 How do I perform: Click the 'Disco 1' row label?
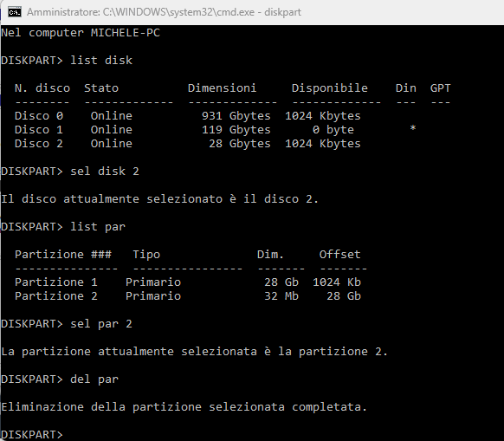tap(39, 129)
